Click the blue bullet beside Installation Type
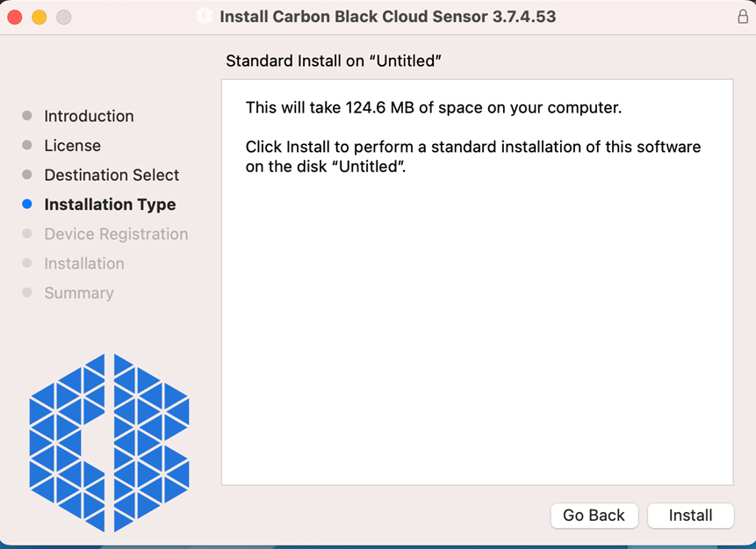Viewport: 756px width, 549px height. 28,204
